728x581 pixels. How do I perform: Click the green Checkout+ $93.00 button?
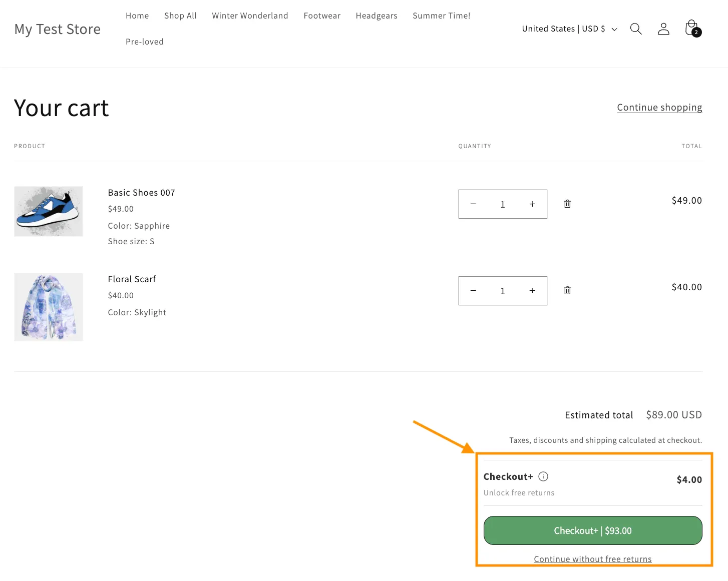[592, 530]
